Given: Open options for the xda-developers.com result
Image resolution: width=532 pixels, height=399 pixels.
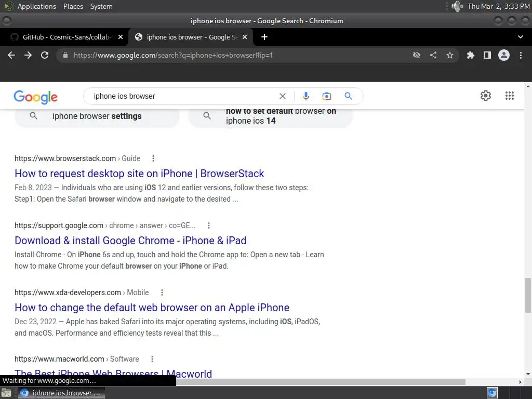Looking at the screenshot, I should 162,292.
